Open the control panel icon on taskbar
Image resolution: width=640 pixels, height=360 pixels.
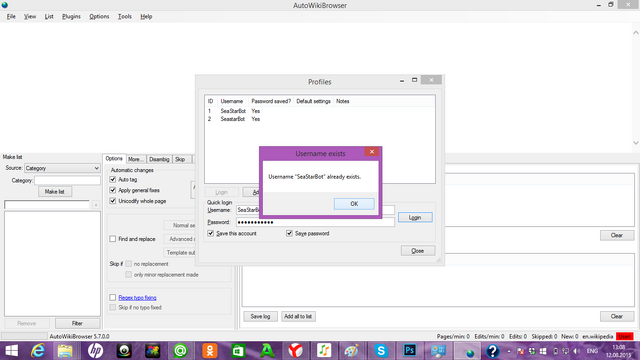[x=438, y=351]
